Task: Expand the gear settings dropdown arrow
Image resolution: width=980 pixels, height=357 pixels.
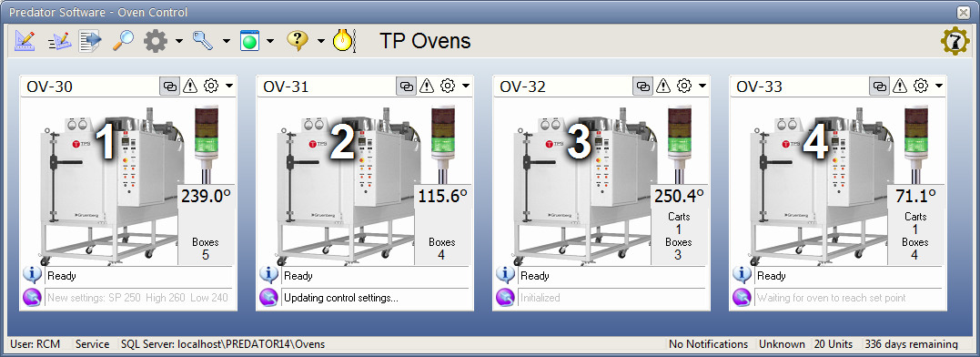Action: point(179,41)
